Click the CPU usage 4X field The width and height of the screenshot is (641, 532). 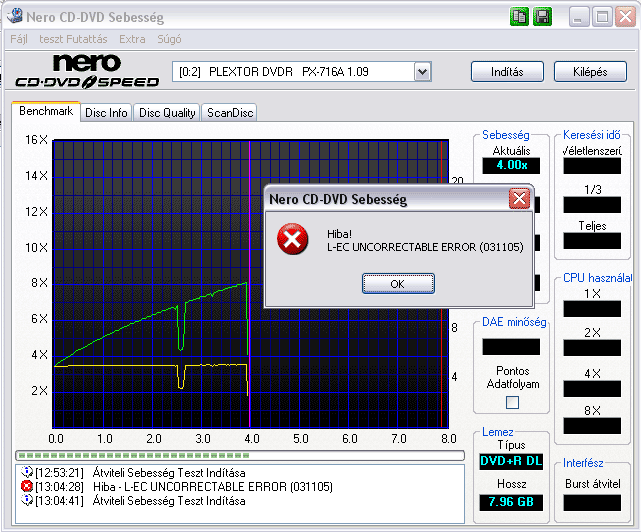592,388
